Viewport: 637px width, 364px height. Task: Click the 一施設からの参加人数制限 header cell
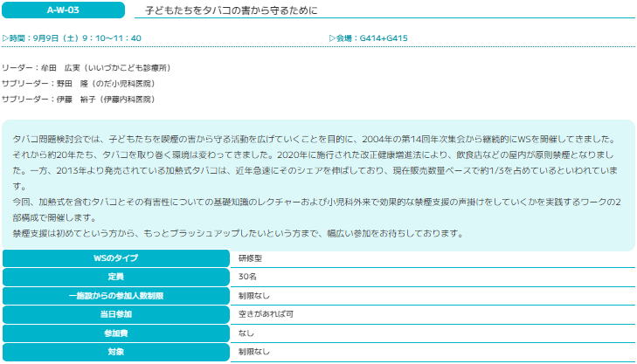click(x=115, y=296)
